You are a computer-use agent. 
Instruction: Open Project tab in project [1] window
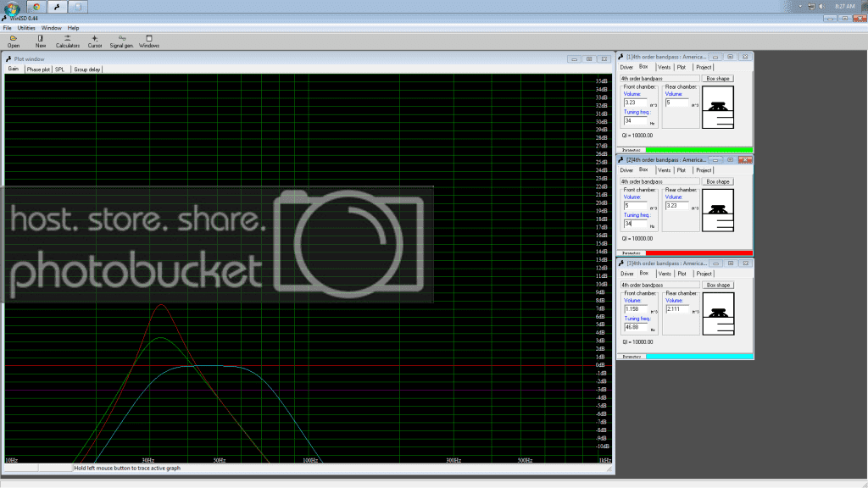click(704, 68)
